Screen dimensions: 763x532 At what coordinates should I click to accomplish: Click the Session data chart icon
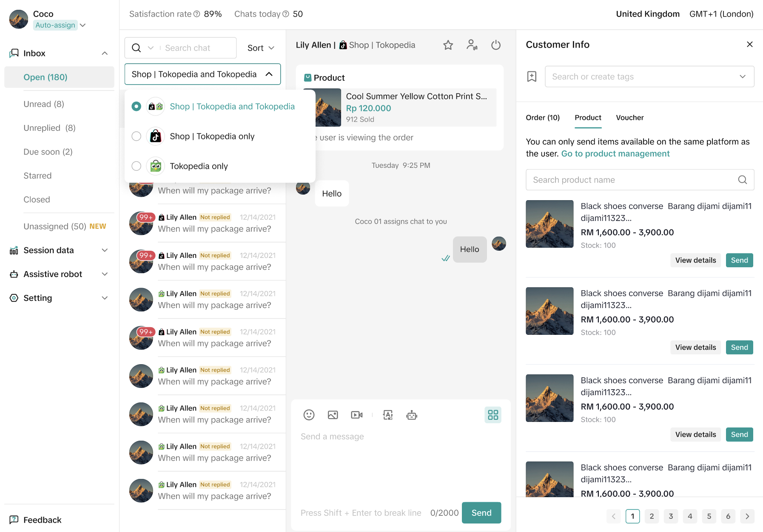[14, 250]
